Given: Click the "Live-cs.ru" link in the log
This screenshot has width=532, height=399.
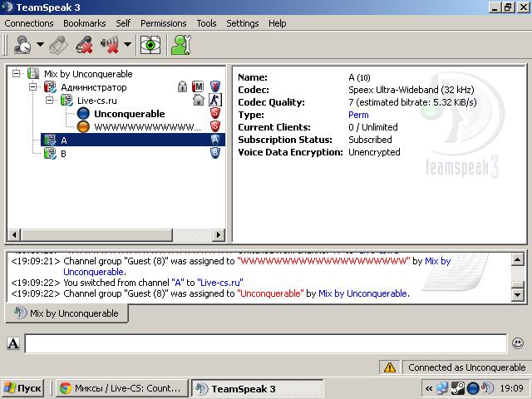Looking at the screenshot, I should (219, 283).
